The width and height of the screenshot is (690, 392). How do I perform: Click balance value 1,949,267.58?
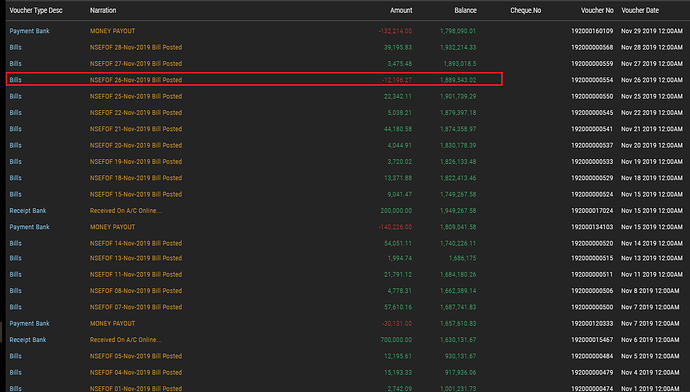[458, 211]
